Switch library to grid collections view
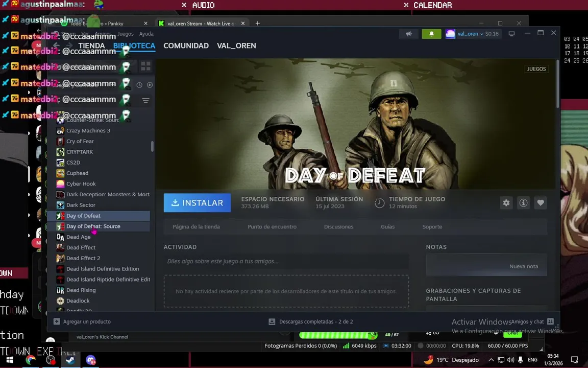Image resolution: width=588 pixels, height=368 pixels. [x=145, y=66]
